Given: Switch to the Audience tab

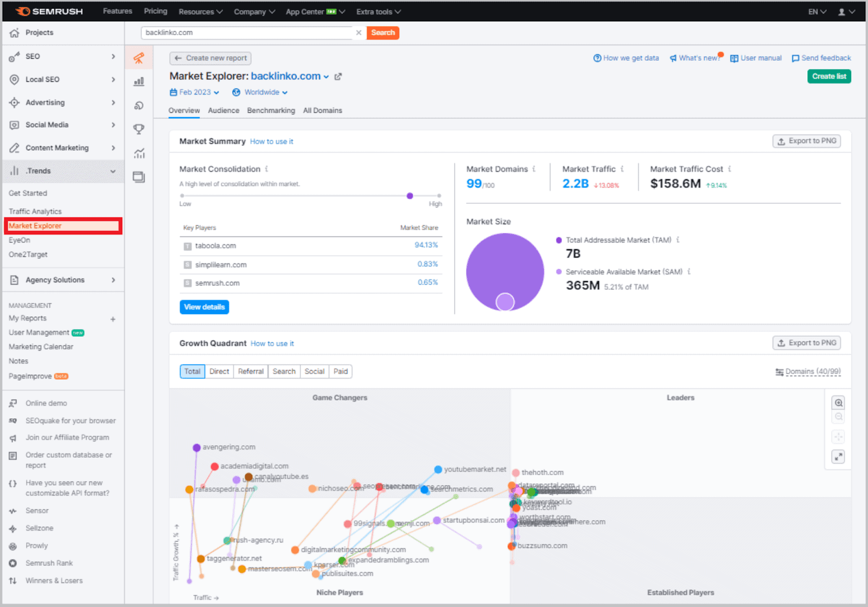Looking at the screenshot, I should (x=224, y=111).
